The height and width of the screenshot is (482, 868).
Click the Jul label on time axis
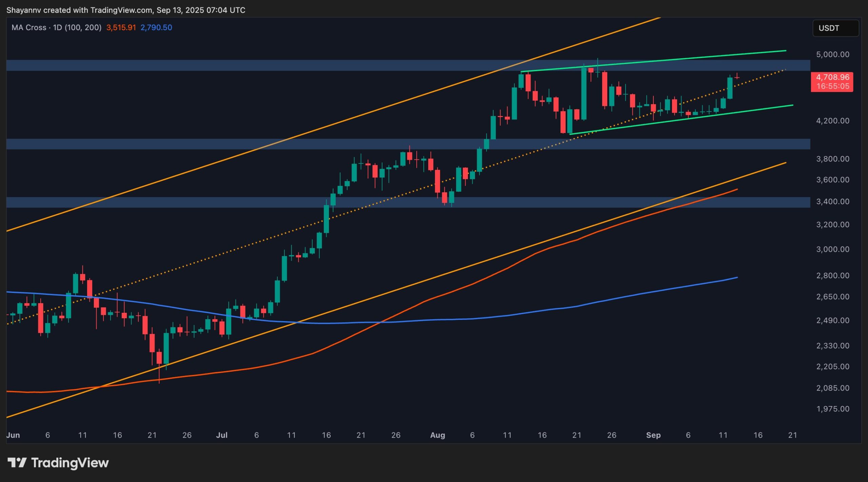[x=222, y=435]
